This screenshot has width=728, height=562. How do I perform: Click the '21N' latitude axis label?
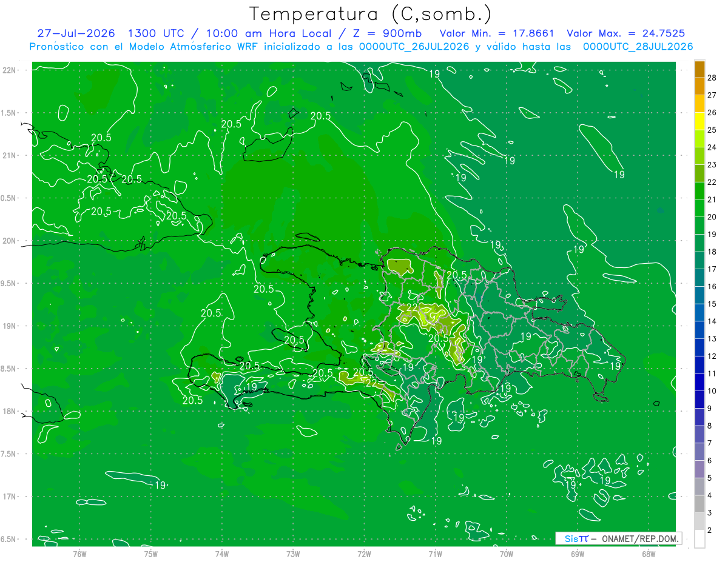pyautogui.click(x=10, y=155)
